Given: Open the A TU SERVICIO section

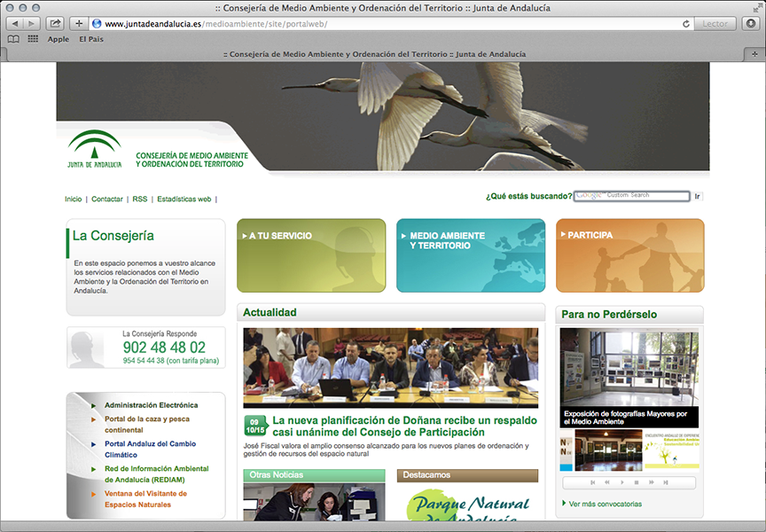Looking at the screenshot, I should pyautogui.click(x=310, y=255).
